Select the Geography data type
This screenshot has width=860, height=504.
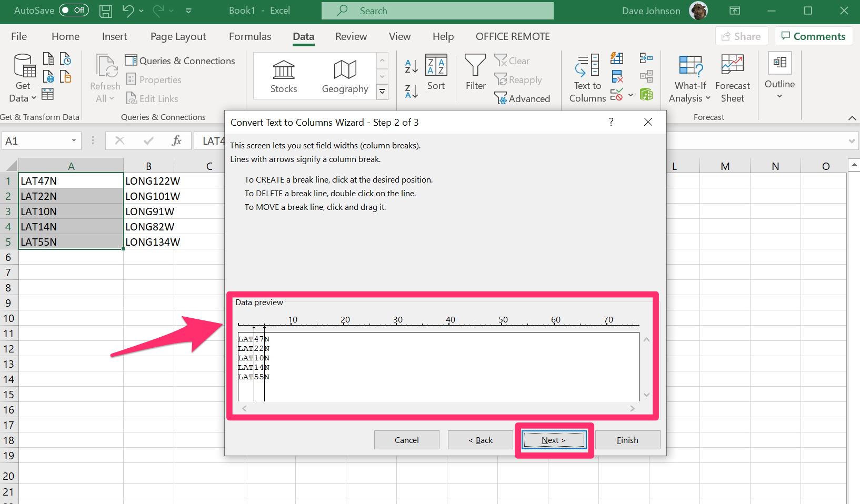(345, 76)
